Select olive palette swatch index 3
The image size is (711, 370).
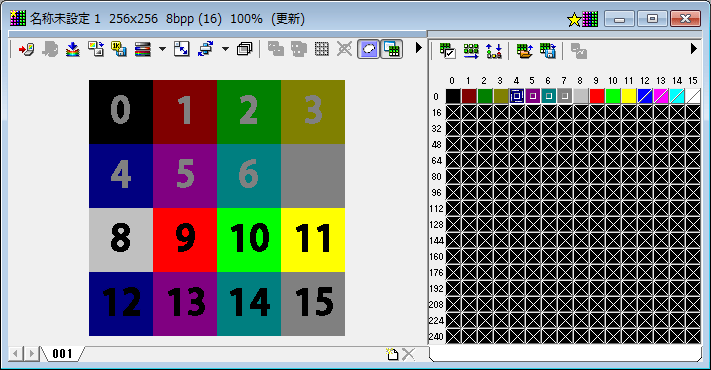click(x=501, y=96)
